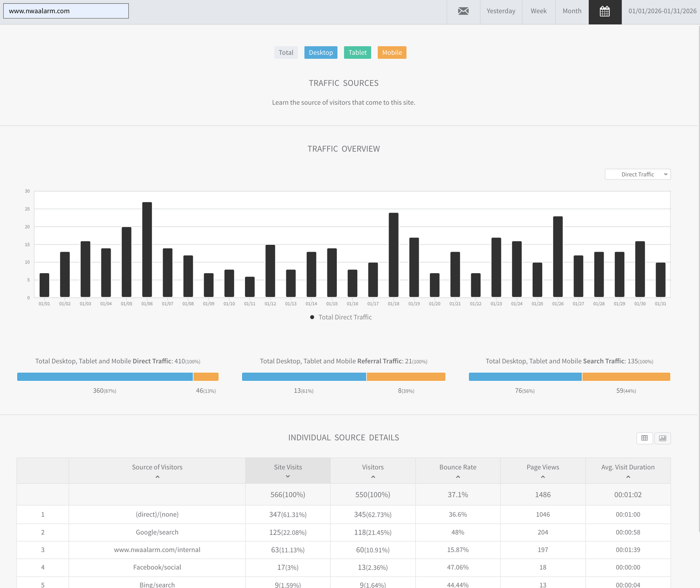Click the orange mobile Direct Traffic bar segment
700x588 pixels.
[206, 377]
